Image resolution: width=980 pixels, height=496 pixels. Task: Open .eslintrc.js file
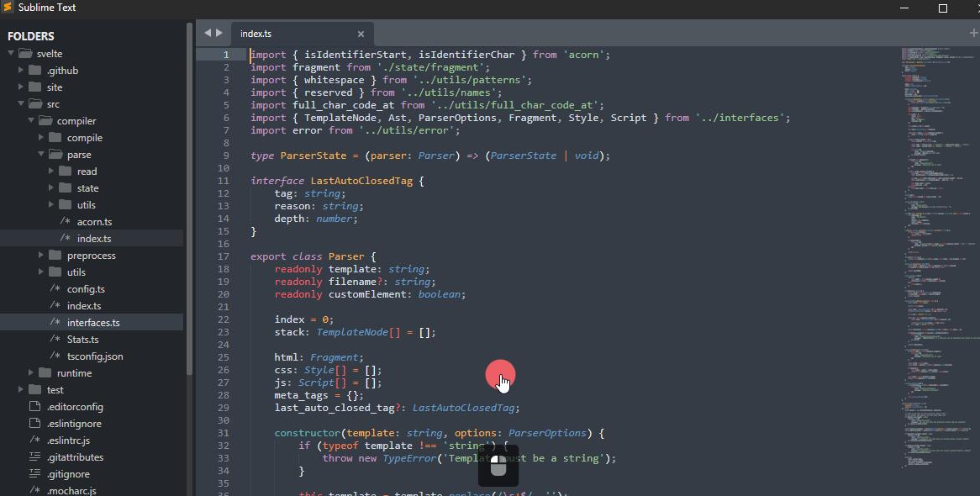click(x=68, y=441)
